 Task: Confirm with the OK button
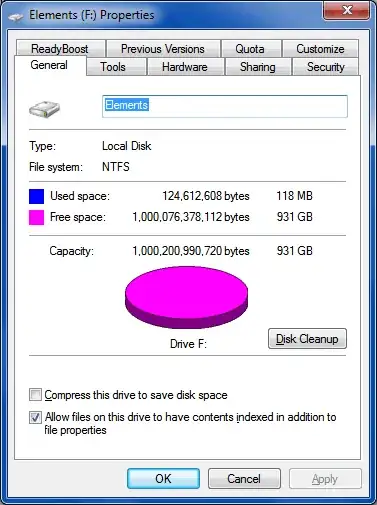(x=163, y=479)
